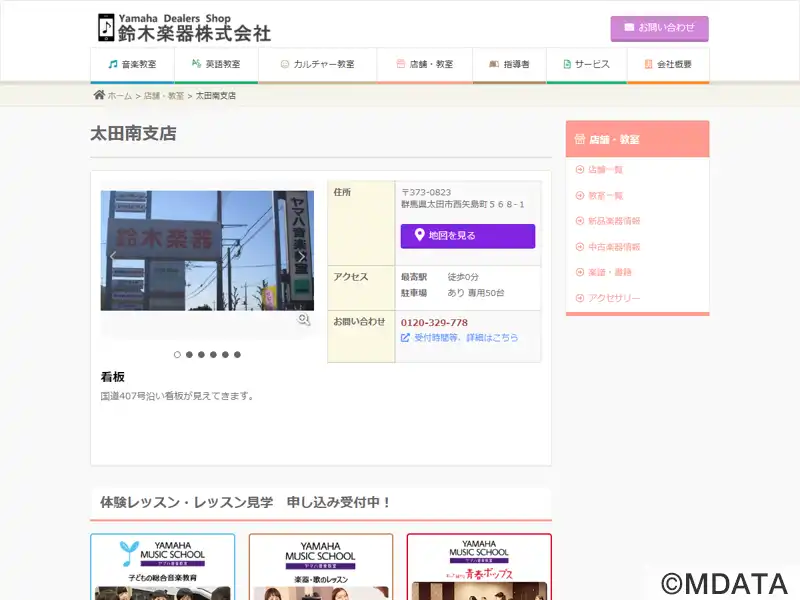Click the 看板 caption title
This screenshot has width=800, height=600.
coord(113,377)
